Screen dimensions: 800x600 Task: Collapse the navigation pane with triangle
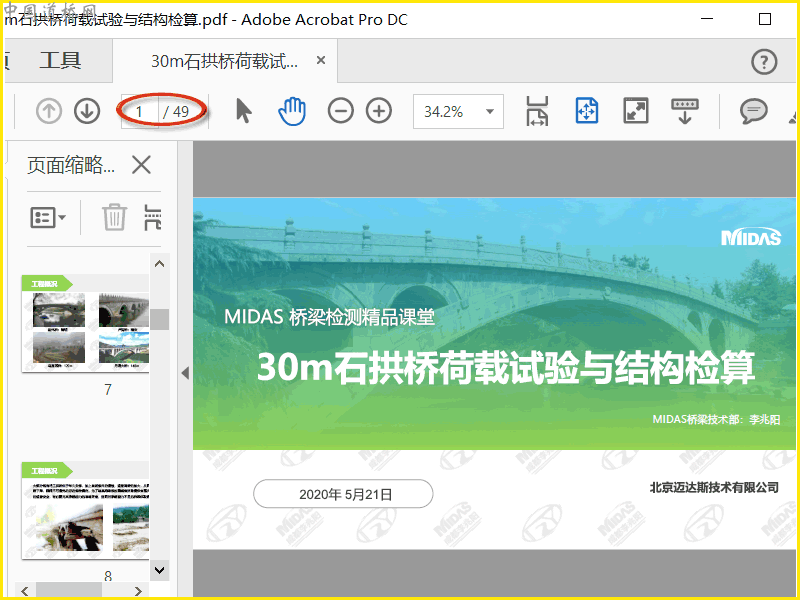[x=185, y=373]
